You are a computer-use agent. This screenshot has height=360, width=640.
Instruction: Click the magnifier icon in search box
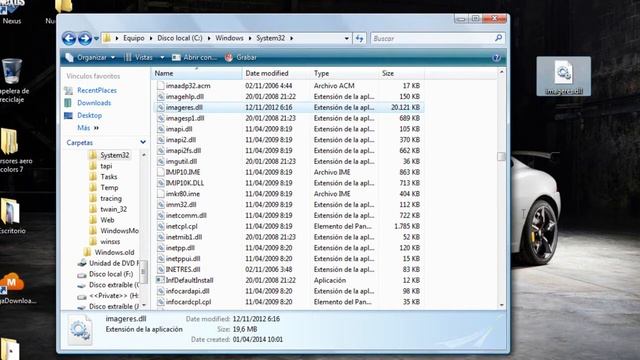click(498, 38)
